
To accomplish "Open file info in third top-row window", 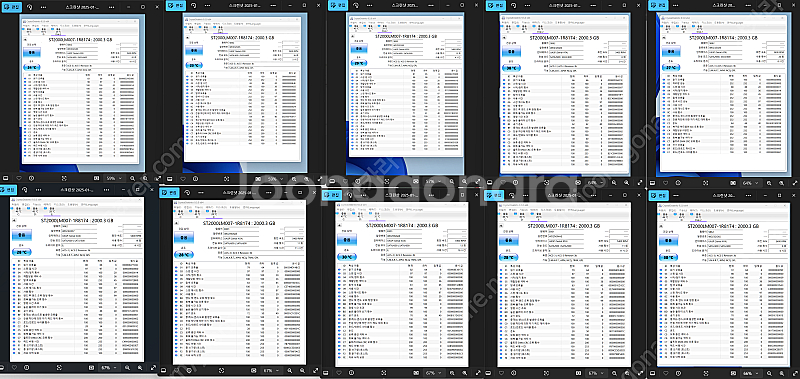I will point(358,182).
